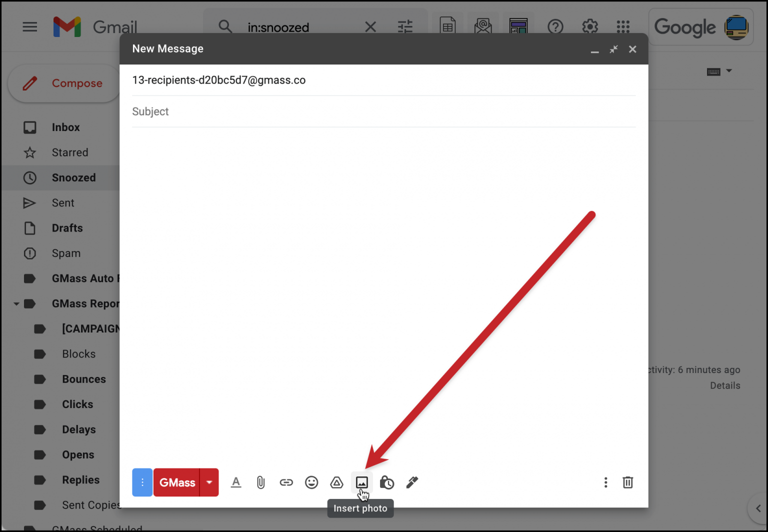The width and height of the screenshot is (768, 532).
Task: Toggle confidential mode lock-clock icon
Action: point(387,482)
